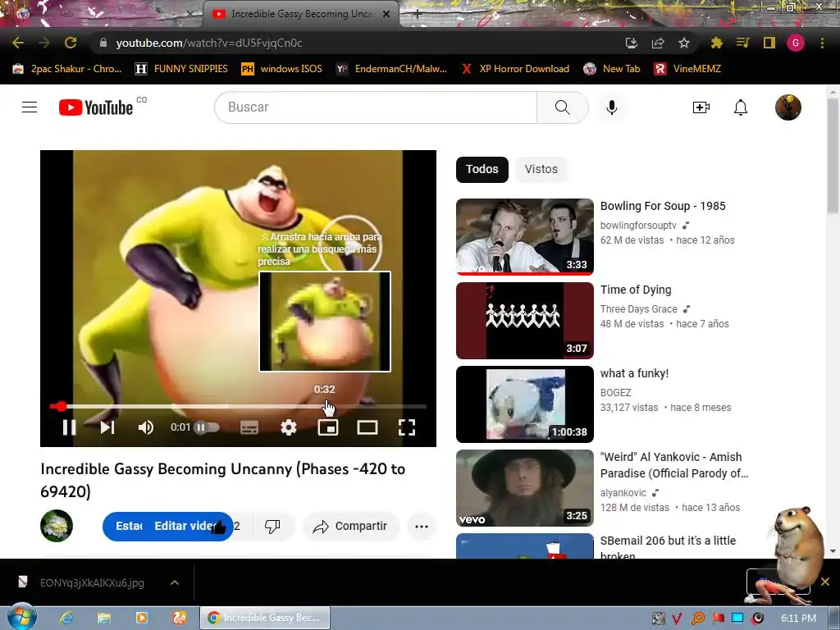Screen dimensions: 840x630
Task: Activate miniplayer mode icon
Action: click(x=328, y=427)
